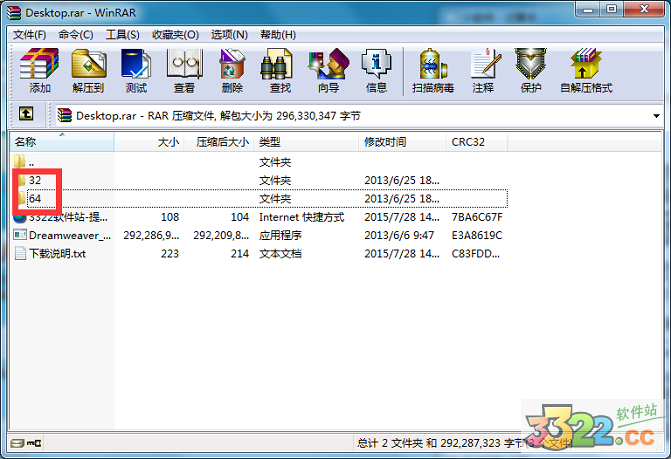Click the 解压到 (Extract To) icon
This screenshot has height=459, width=671.
coord(88,70)
